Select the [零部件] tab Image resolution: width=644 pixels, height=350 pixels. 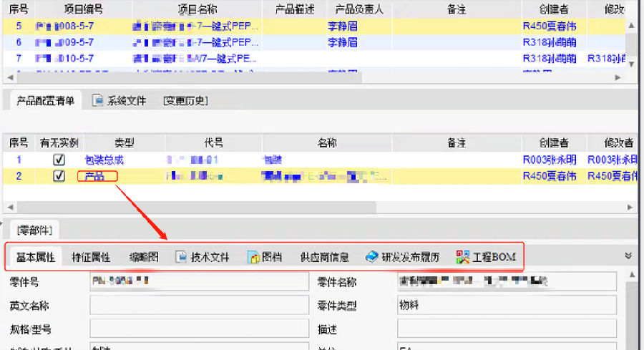34,230
